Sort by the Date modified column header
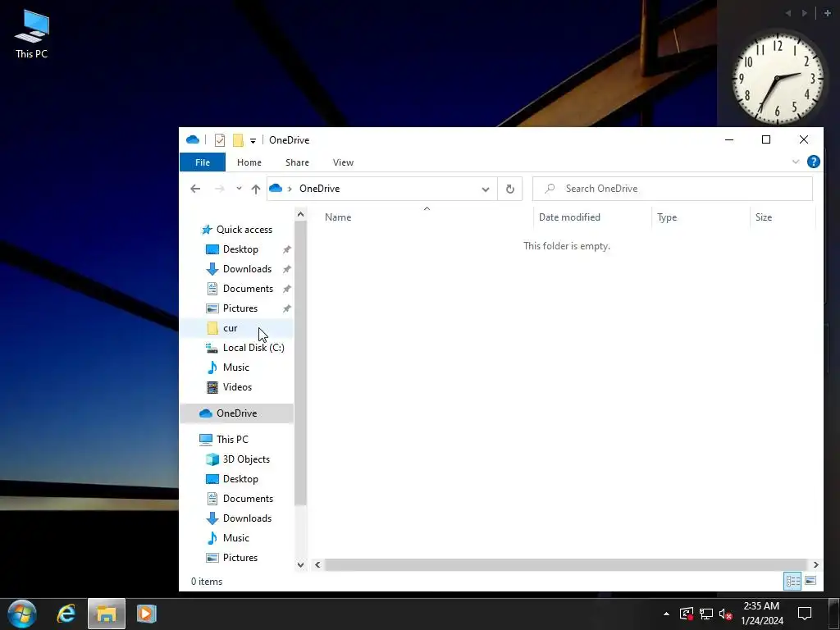The width and height of the screenshot is (840, 630). 569,217
